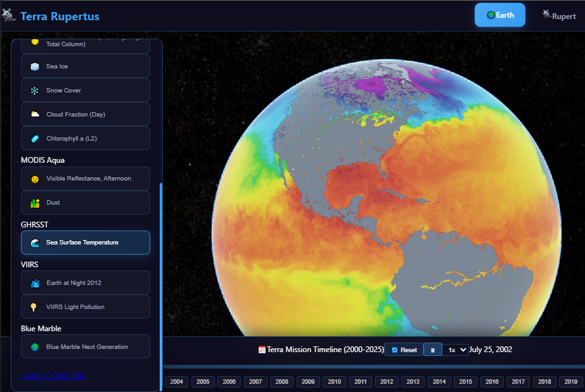The height and width of the screenshot is (392, 585).
Task: Select Visible Reflectance, Afternoon layer
Action: [x=86, y=179]
